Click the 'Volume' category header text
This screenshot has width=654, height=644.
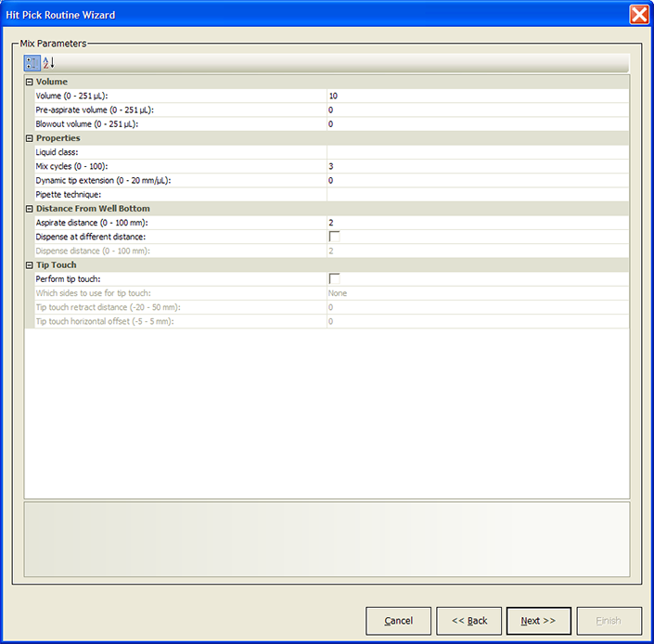[x=52, y=82]
